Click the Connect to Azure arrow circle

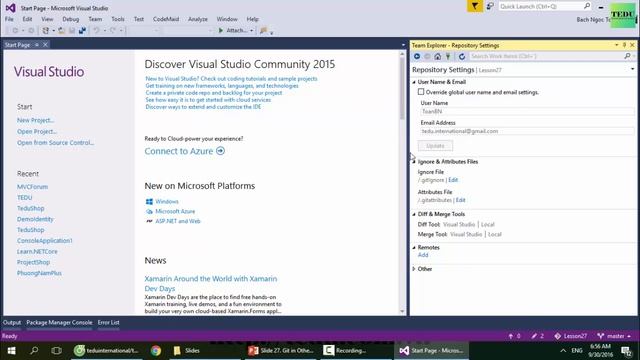pos(220,151)
